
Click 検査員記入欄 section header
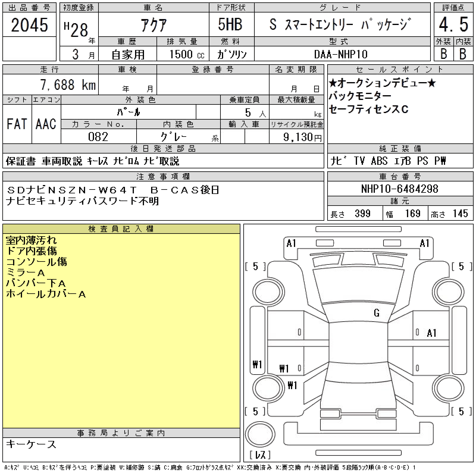coord(121,229)
